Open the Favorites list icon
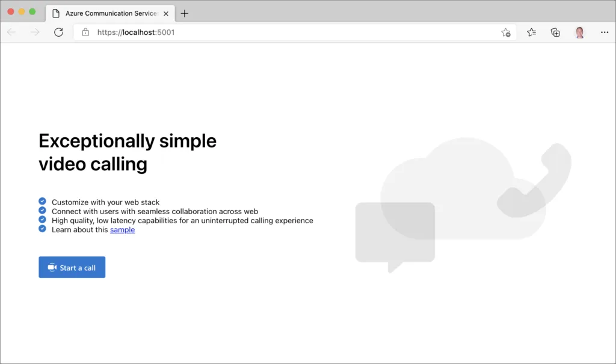The image size is (616, 364). click(531, 32)
